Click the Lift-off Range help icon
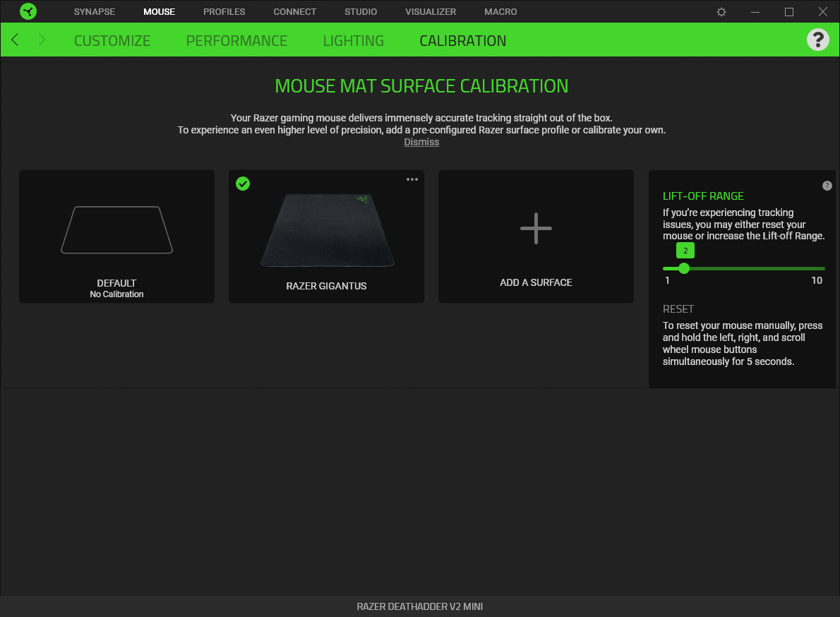 click(827, 186)
